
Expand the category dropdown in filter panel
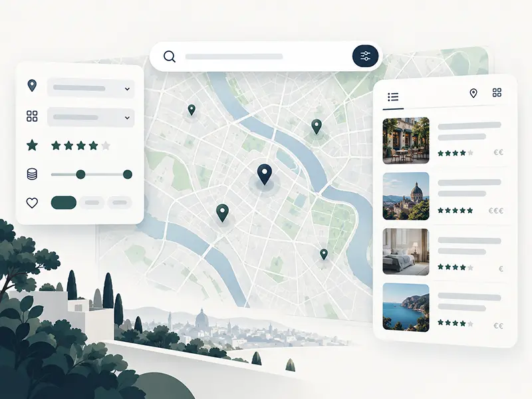pyautogui.click(x=90, y=118)
